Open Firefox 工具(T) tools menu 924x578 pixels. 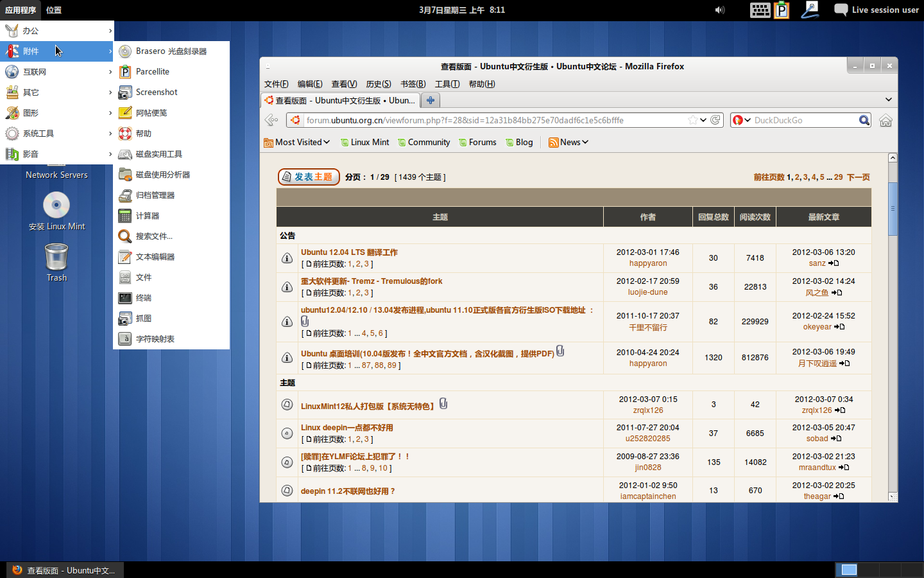pyautogui.click(x=447, y=84)
